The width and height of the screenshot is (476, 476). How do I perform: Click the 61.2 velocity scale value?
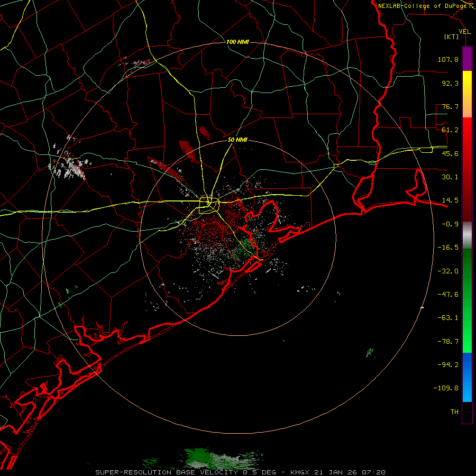450,130
